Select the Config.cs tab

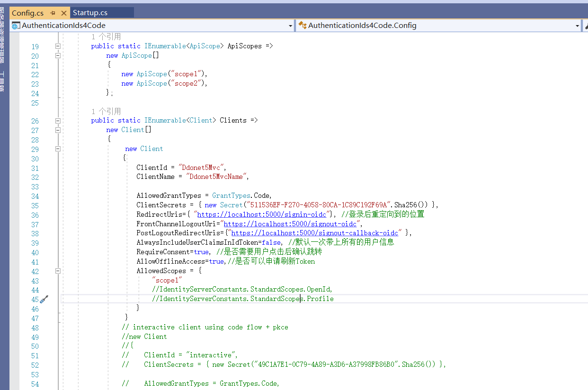click(27, 13)
